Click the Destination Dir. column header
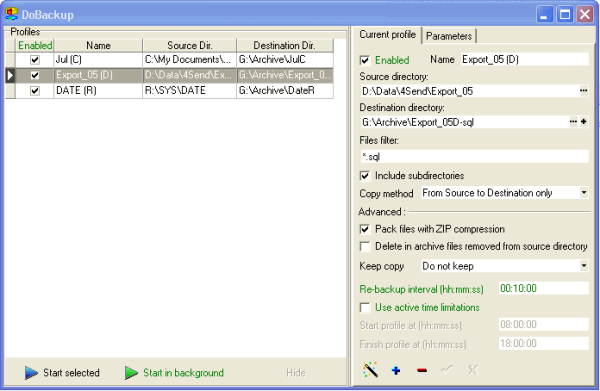600x391 pixels. click(x=285, y=46)
